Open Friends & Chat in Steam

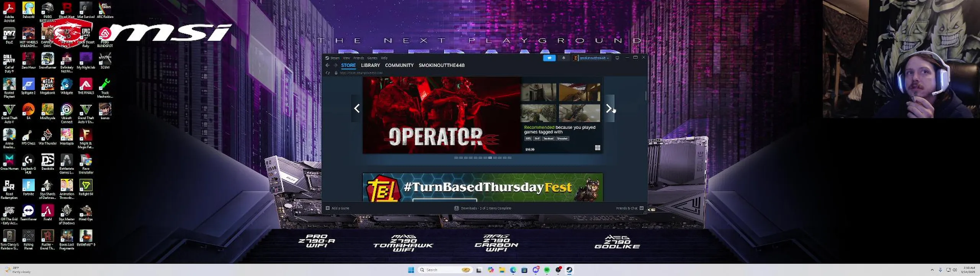[630, 208]
